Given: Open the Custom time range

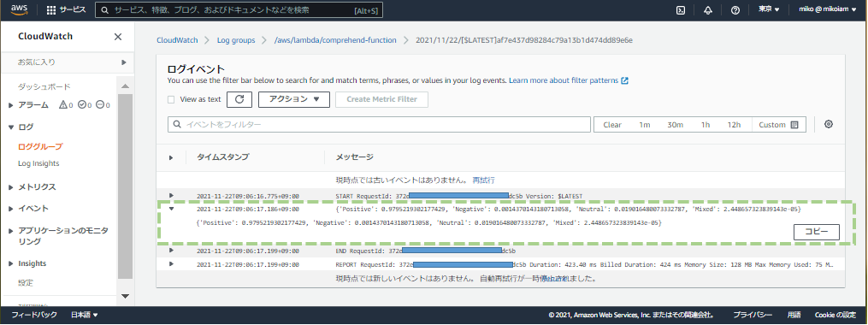Looking at the screenshot, I should [777, 125].
